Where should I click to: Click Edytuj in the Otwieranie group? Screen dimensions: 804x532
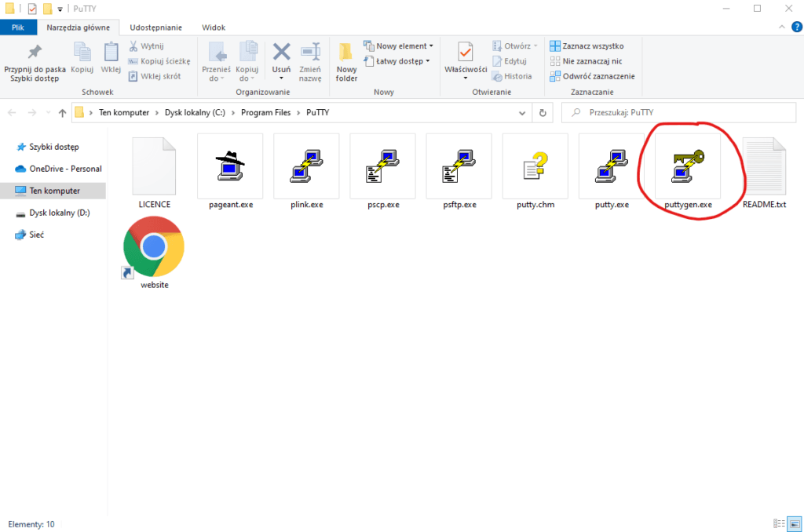[509, 61]
